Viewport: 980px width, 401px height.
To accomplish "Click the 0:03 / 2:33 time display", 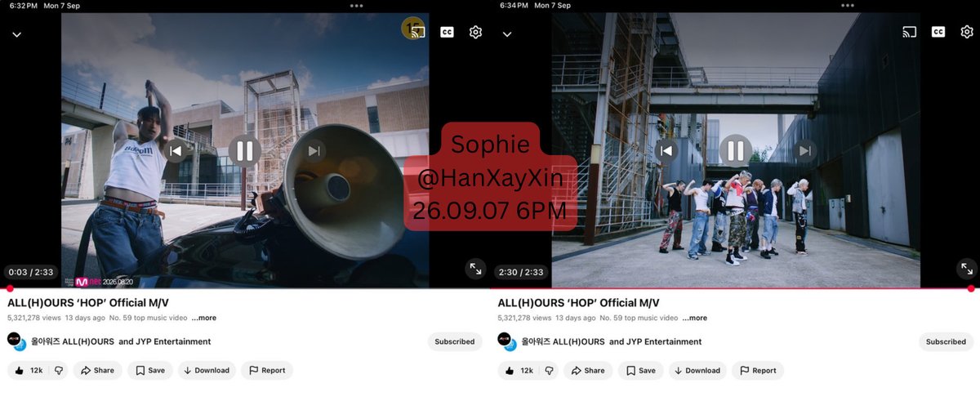I will 30,272.
